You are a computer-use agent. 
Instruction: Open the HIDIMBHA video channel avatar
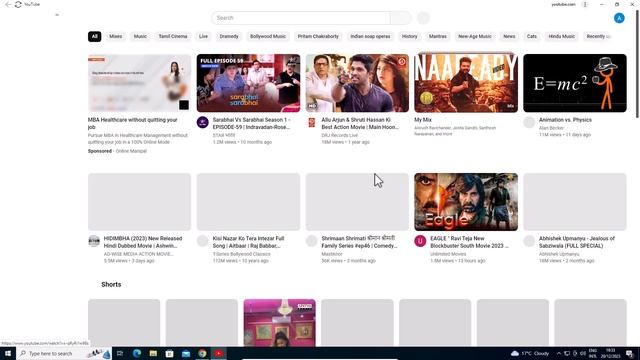coord(94,241)
